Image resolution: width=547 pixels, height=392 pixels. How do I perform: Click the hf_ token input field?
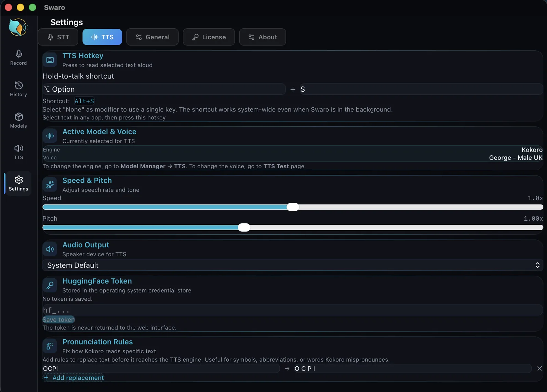click(293, 310)
